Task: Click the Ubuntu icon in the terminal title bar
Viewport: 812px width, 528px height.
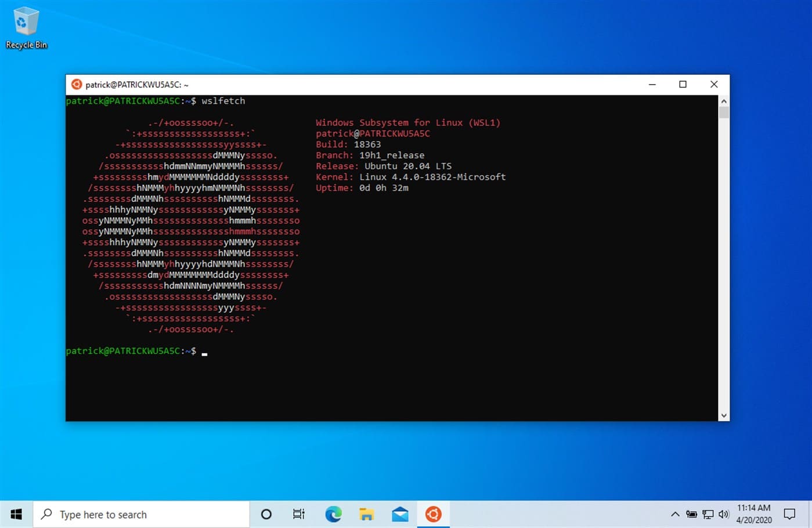Action: click(76, 84)
